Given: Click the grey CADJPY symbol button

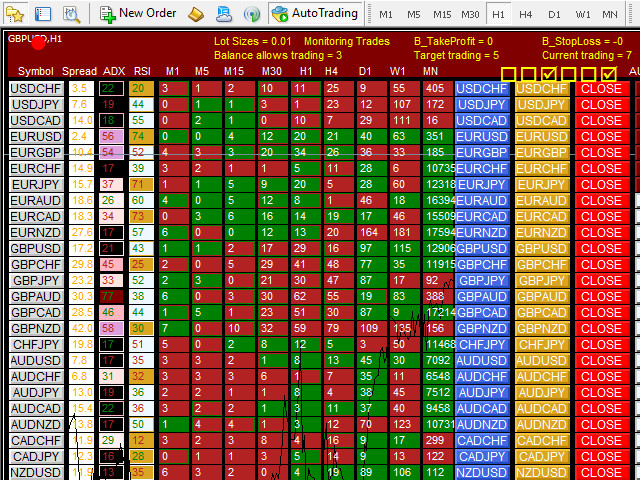Looking at the screenshot, I should click(x=36, y=457).
